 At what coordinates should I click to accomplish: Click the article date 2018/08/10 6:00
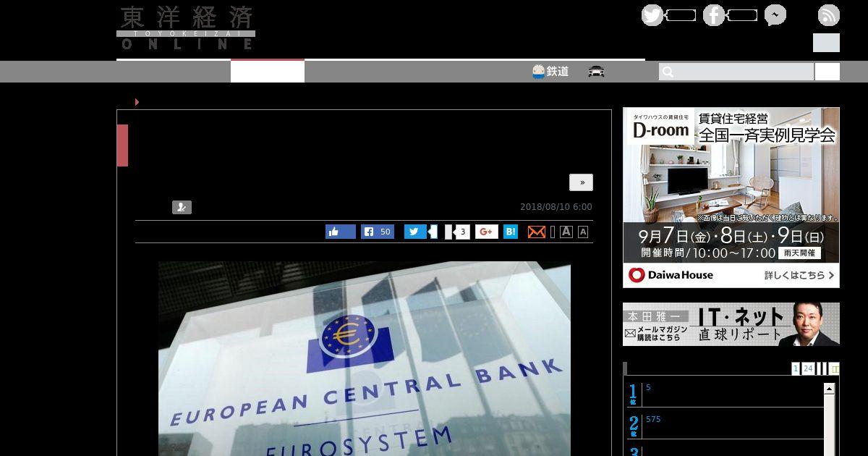556,207
